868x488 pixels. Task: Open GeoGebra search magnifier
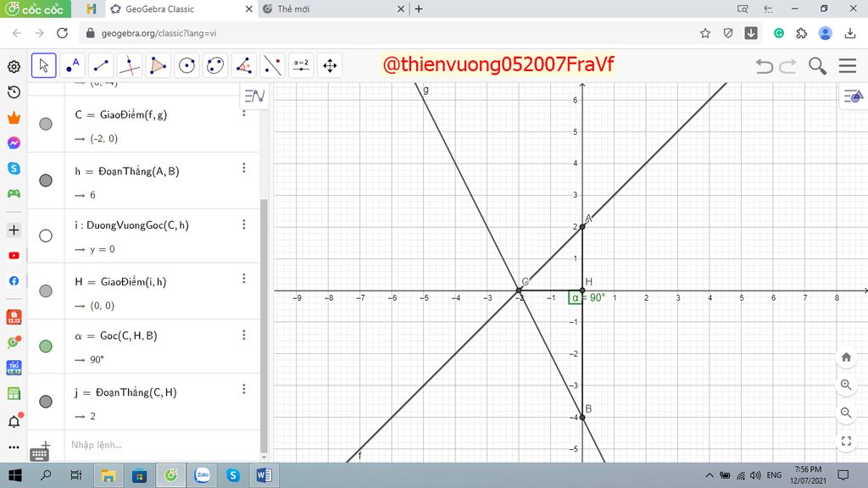point(817,66)
